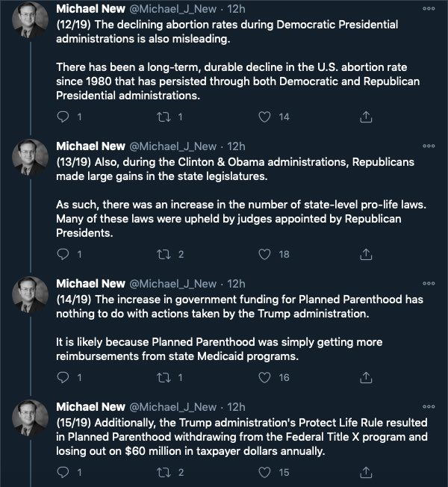Image resolution: width=448 pixels, height=487 pixels.
Task: Open more options for the (13/19) tweet
Action: 428,146
